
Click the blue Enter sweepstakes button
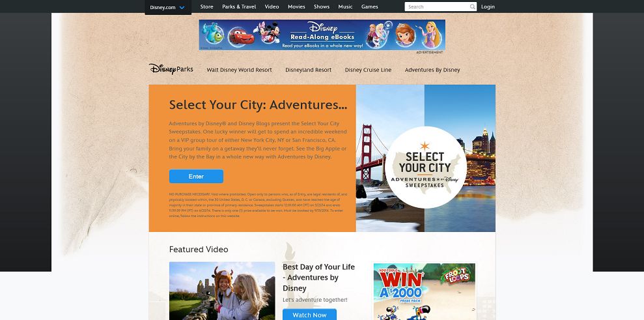(x=196, y=176)
